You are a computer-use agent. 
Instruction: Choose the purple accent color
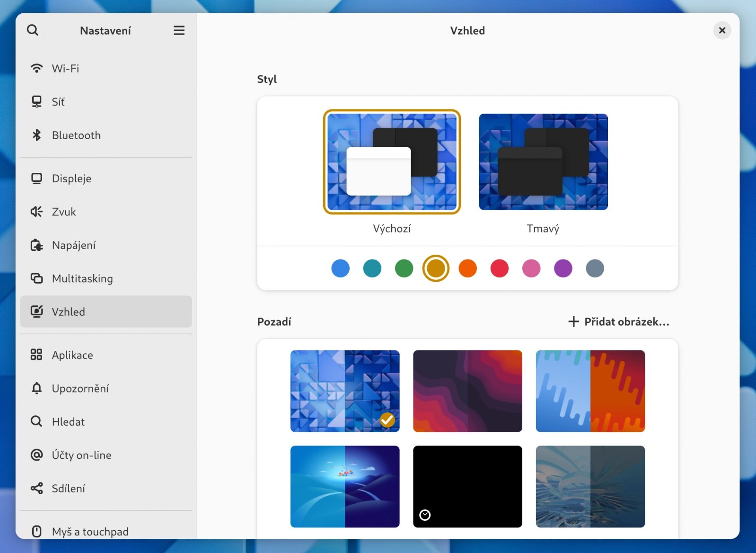click(x=563, y=268)
